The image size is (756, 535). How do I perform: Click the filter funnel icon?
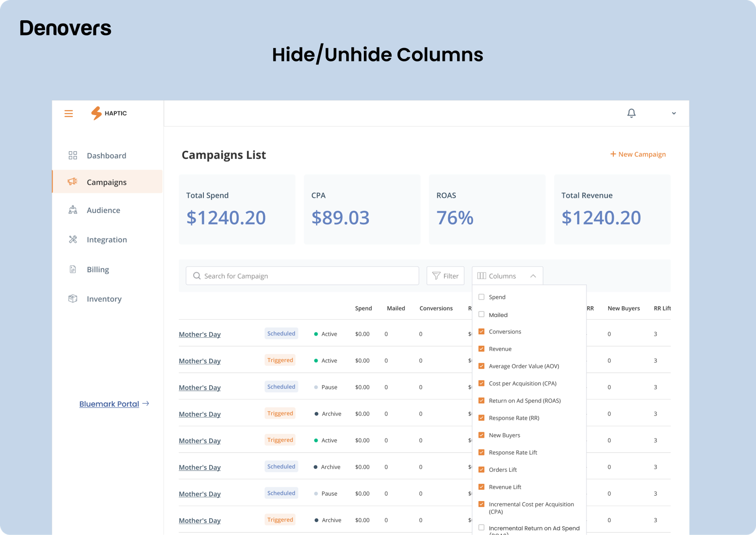pos(436,276)
